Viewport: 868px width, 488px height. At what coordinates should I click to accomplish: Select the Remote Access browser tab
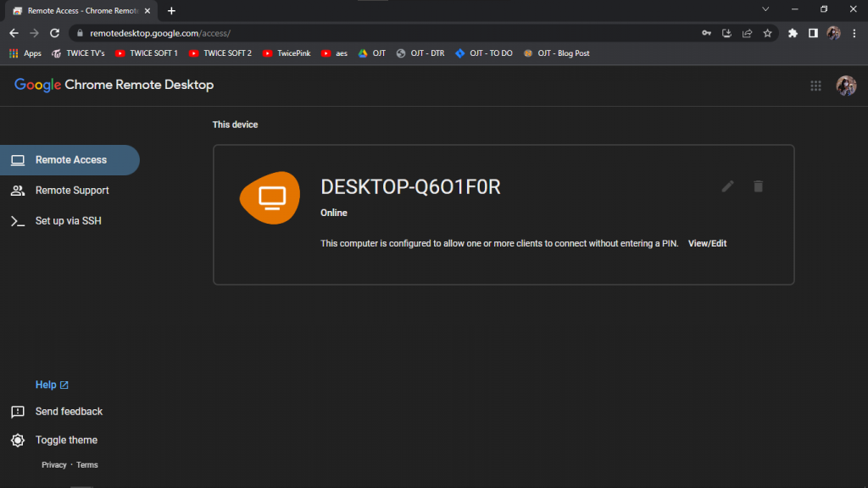[82, 10]
